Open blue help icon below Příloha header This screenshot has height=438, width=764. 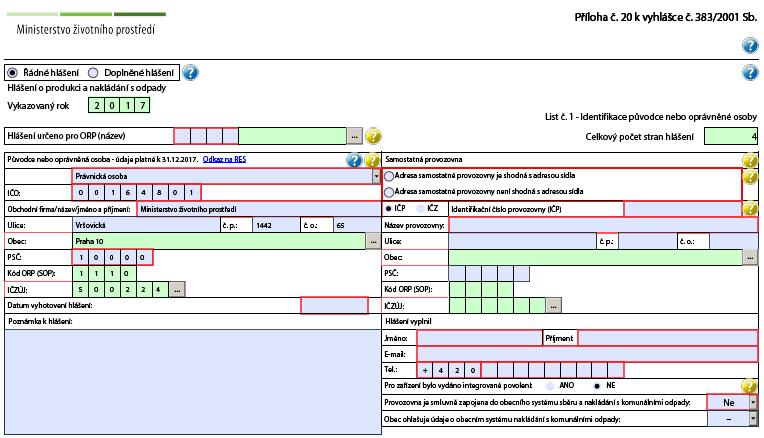tap(750, 45)
